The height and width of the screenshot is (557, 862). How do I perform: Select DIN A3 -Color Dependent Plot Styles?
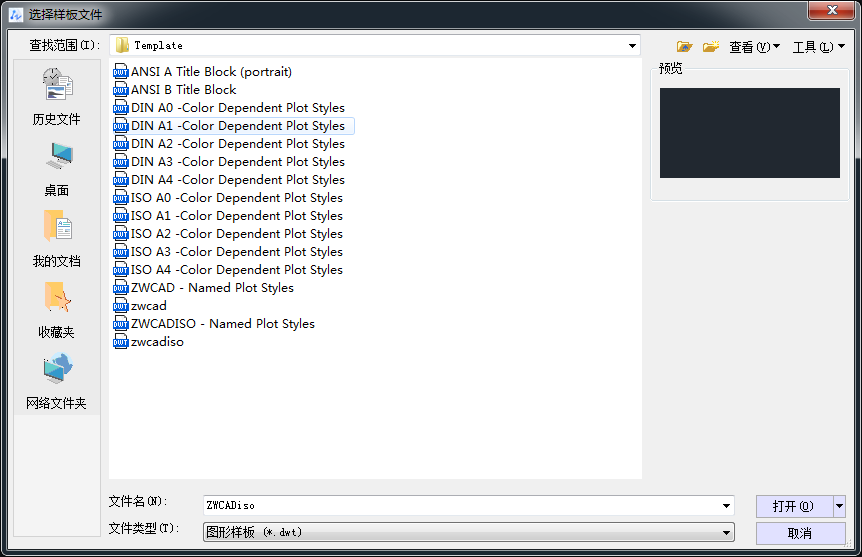tap(238, 162)
